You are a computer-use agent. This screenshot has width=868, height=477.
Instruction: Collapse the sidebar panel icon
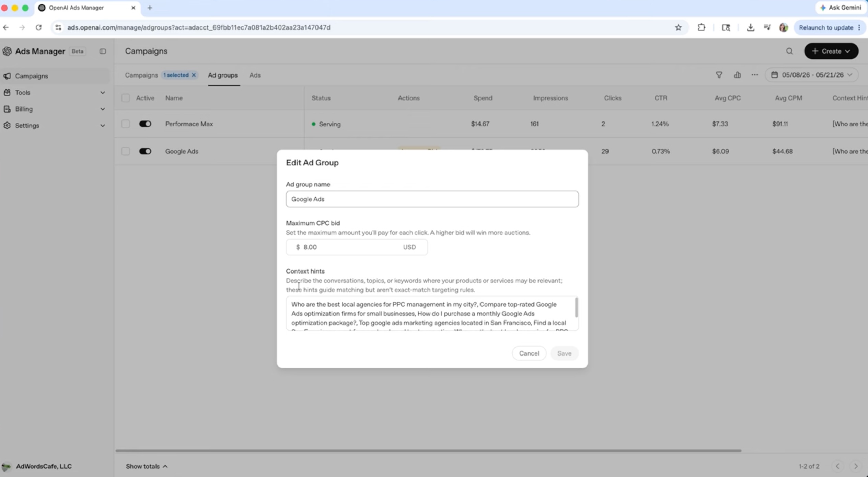pos(103,51)
